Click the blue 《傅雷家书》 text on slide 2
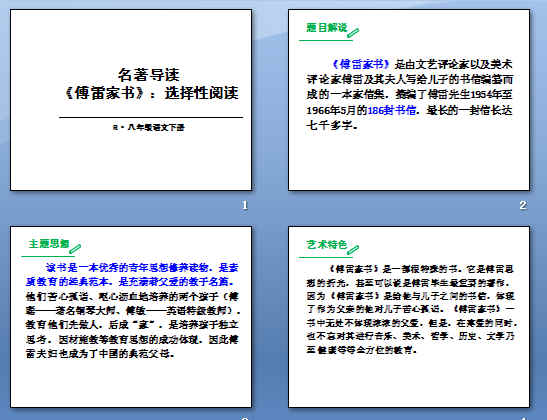This screenshot has height=420, width=547. pyautogui.click(x=360, y=64)
